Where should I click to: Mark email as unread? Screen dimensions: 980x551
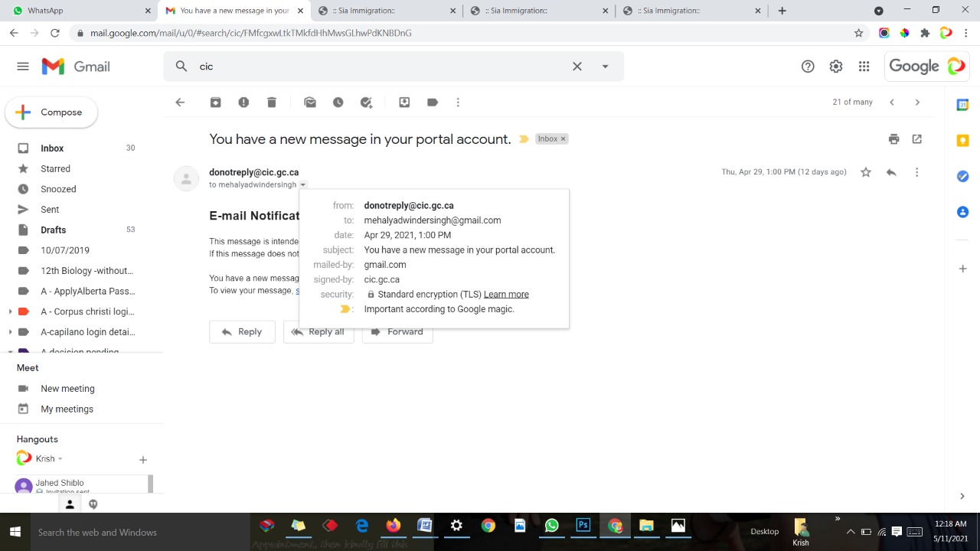310,102
